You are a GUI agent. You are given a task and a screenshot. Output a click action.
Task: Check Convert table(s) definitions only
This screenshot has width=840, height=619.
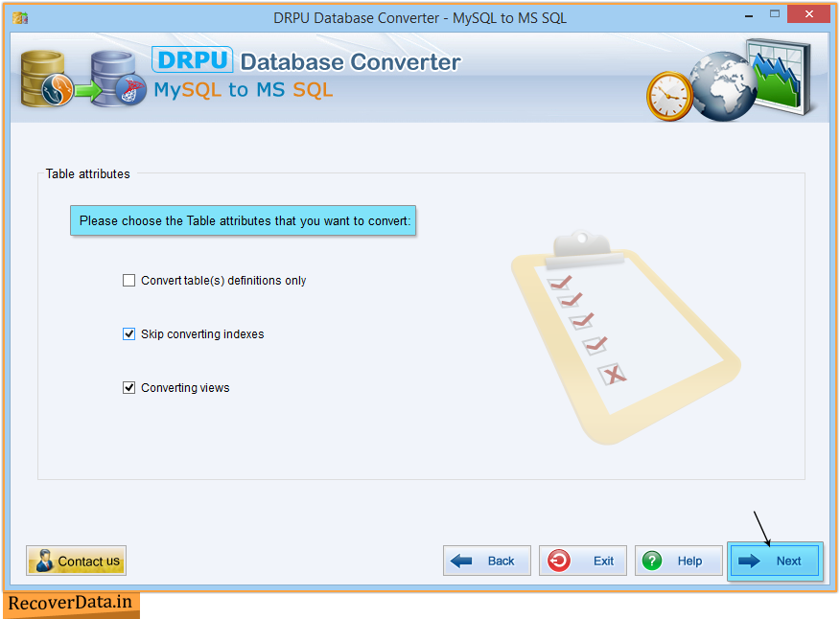128,281
